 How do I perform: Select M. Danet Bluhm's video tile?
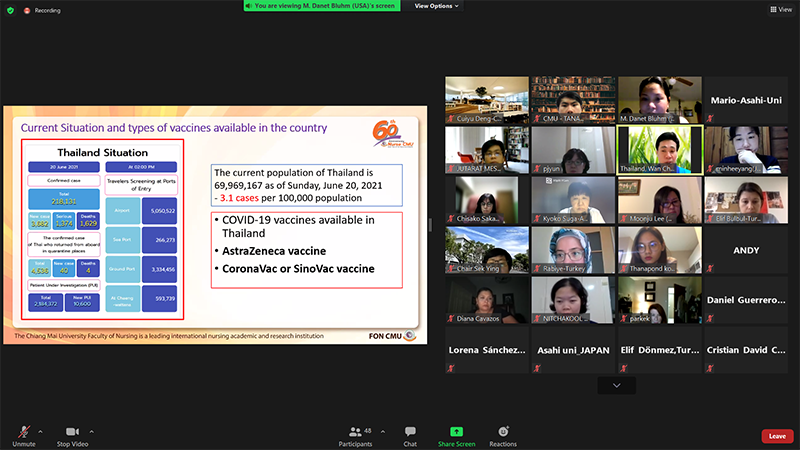(x=660, y=100)
